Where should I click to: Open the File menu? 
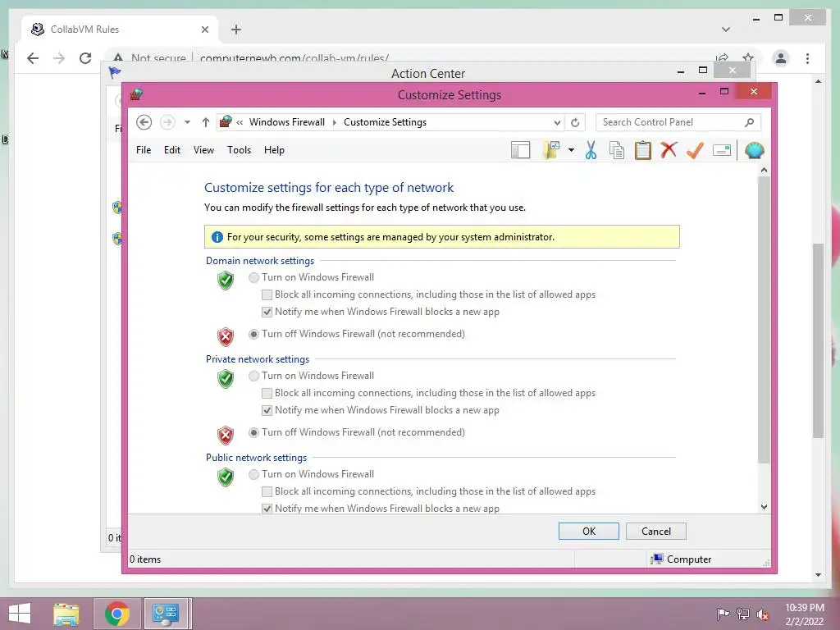pyautogui.click(x=144, y=151)
